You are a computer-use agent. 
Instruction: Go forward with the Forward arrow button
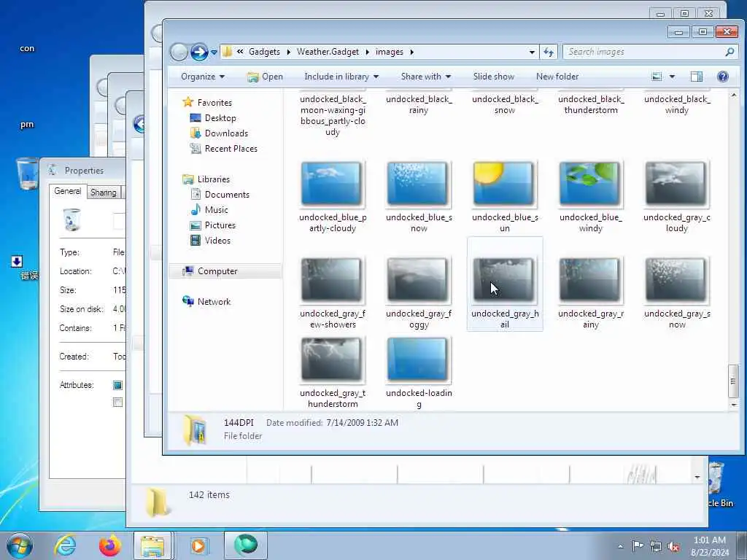pos(199,52)
